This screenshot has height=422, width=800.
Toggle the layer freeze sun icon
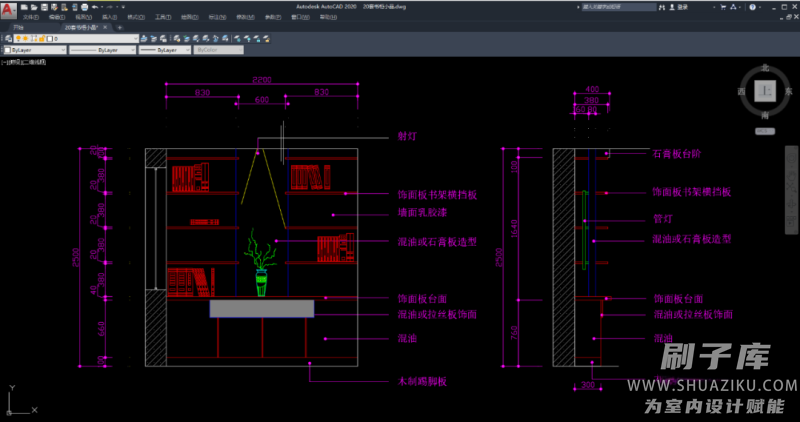pos(24,38)
